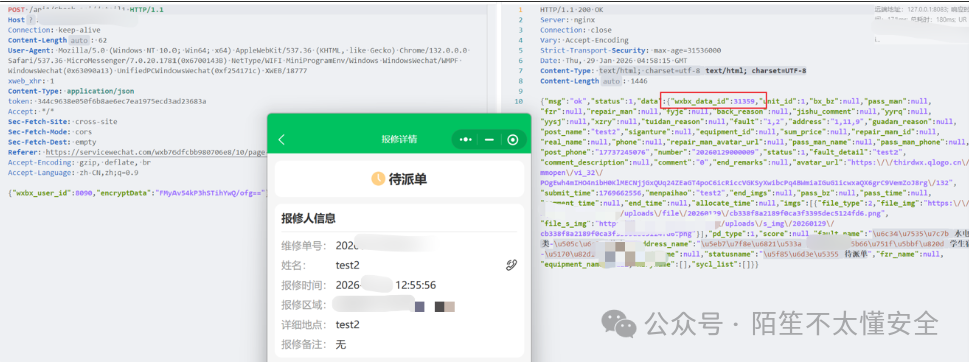Screen dimensions: 969x362
Task: Tap the phone call icon beside test2
Action: tap(511, 265)
